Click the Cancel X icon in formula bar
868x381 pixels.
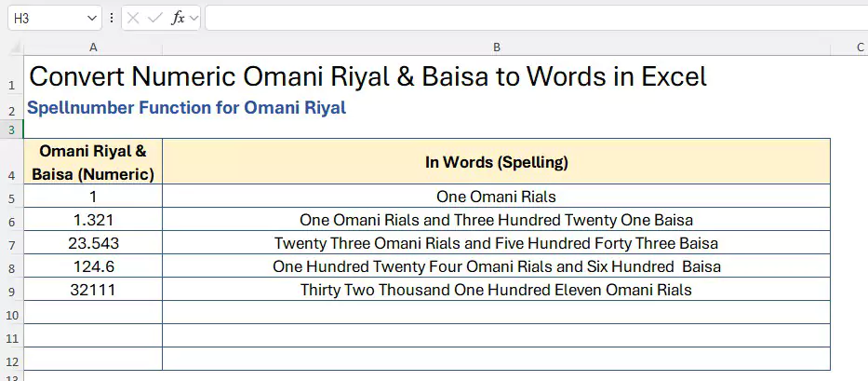click(x=134, y=18)
